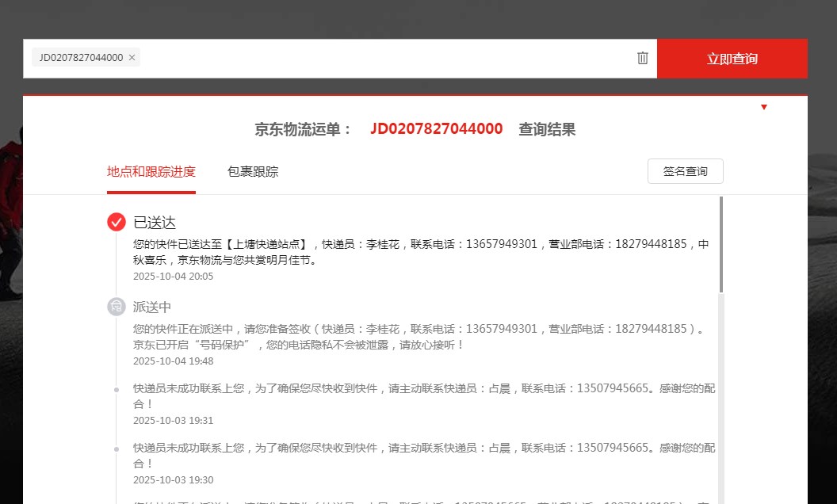The image size is (837, 504).
Task: Open the 签名查询 signature lookup
Action: [x=685, y=171]
